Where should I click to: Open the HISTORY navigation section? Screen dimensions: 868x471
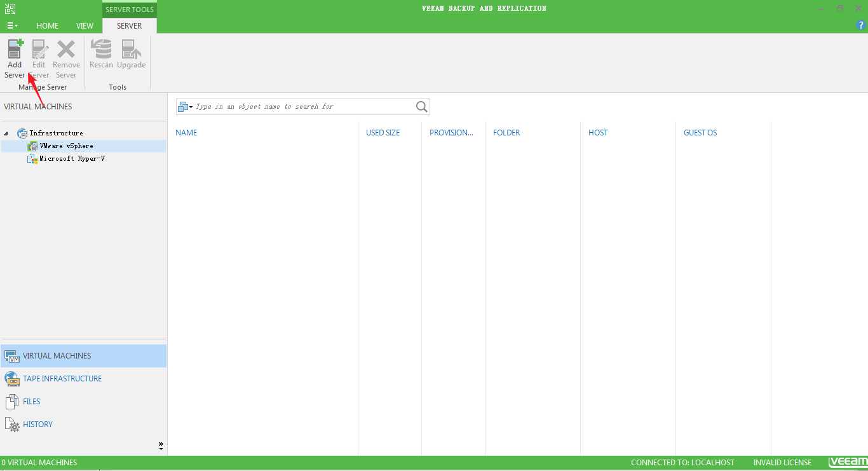83,425
